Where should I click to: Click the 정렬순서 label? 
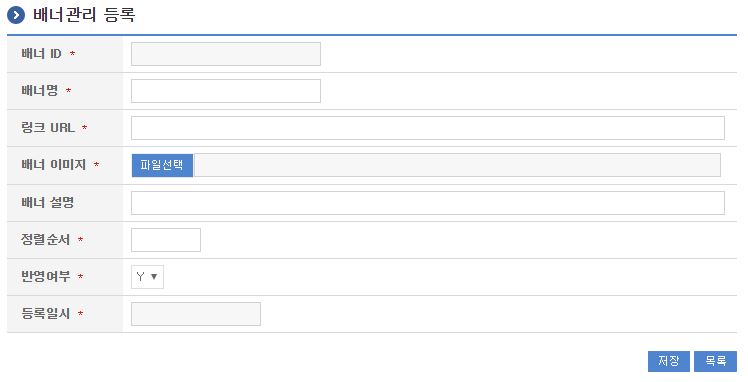click(x=45, y=239)
